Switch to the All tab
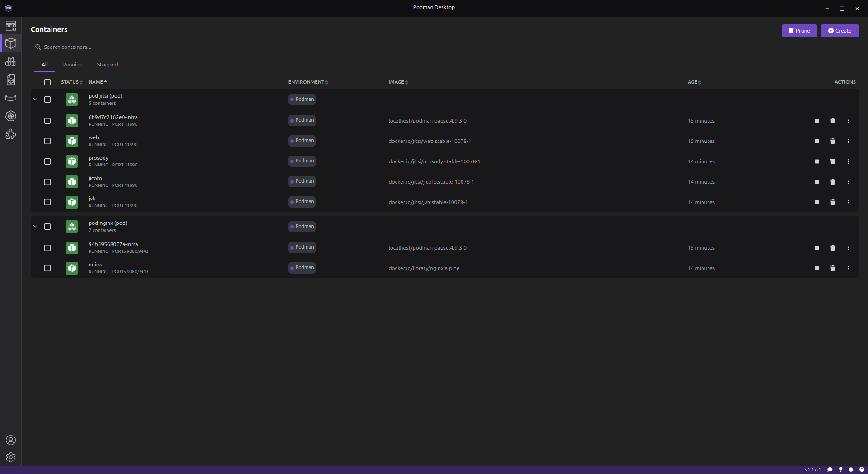Viewport: 868px width, 474px height. tap(45, 65)
